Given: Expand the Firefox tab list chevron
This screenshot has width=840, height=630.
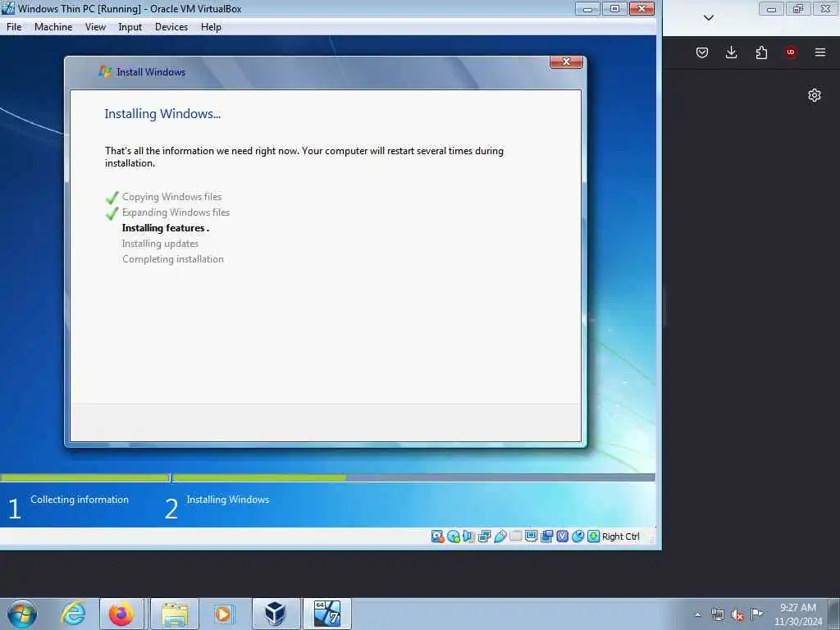Looking at the screenshot, I should tap(708, 18).
